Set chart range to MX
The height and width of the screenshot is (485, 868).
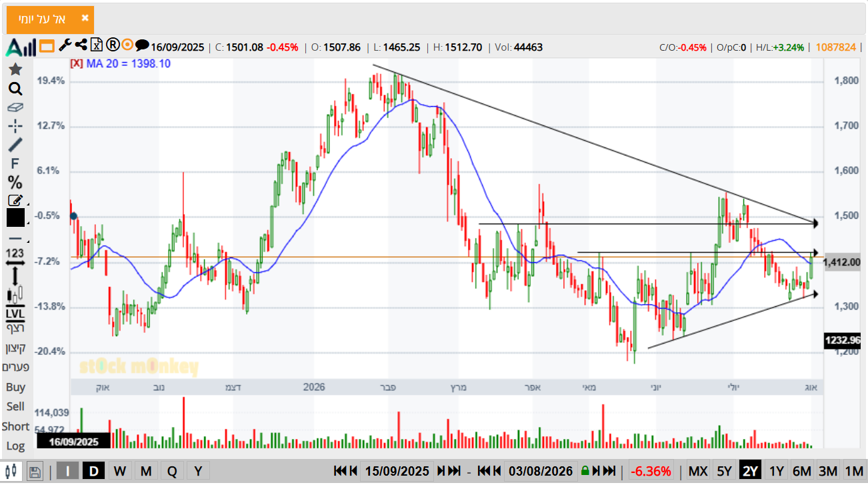coord(698,471)
